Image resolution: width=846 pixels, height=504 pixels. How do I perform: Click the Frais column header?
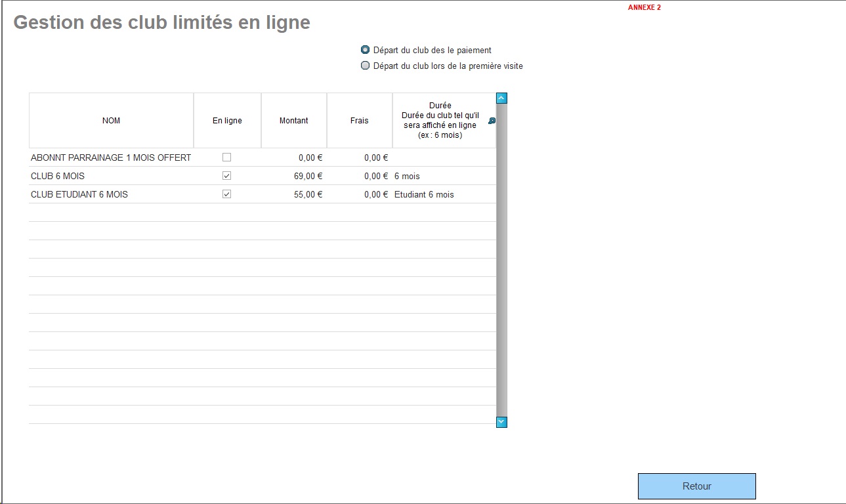[359, 120]
